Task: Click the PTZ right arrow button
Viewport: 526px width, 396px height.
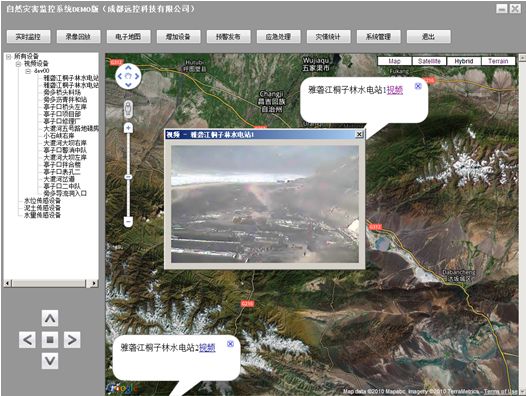Action: [72, 340]
